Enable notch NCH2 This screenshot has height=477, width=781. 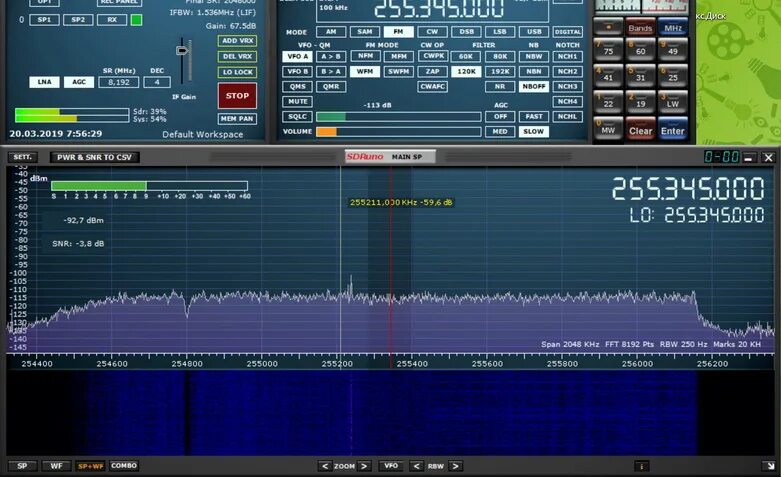[567, 71]
